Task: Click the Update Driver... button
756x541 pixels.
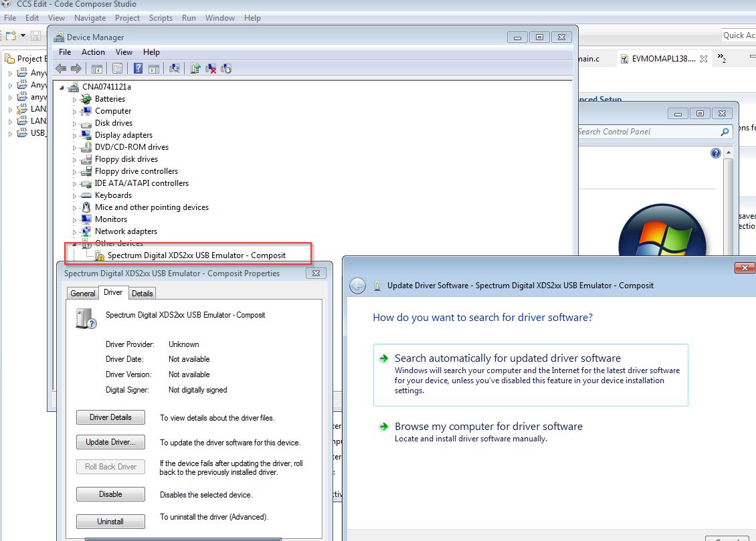Action: click(x=110, y=442)
